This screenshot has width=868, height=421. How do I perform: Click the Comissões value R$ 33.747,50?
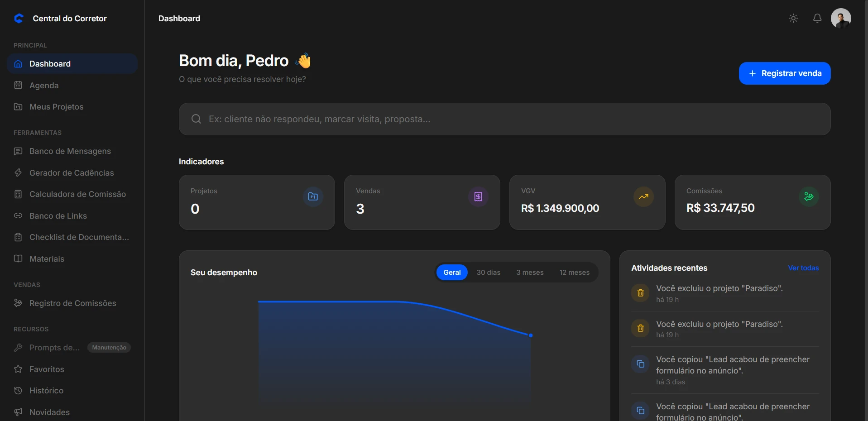[x=720, y=208]
